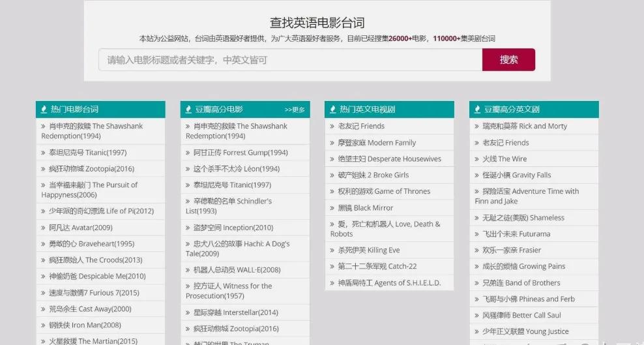This screenshot has width=644, height=345.
Task: Open 辛德勒的名单 Schindler's List(1993) link
Action: click(x=229, y=206)
